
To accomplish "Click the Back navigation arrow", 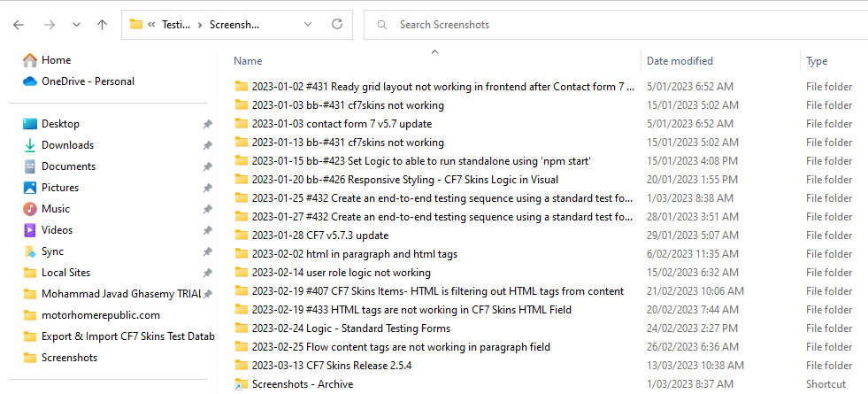I will tap(19, 25).
